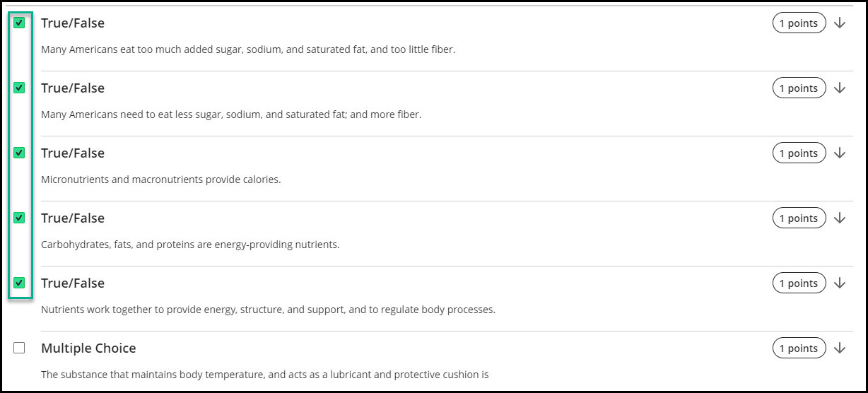868x393 pixels.
Task: Uncheck the 'need to eat less sugar' question
Action: (x=19, y=88)
